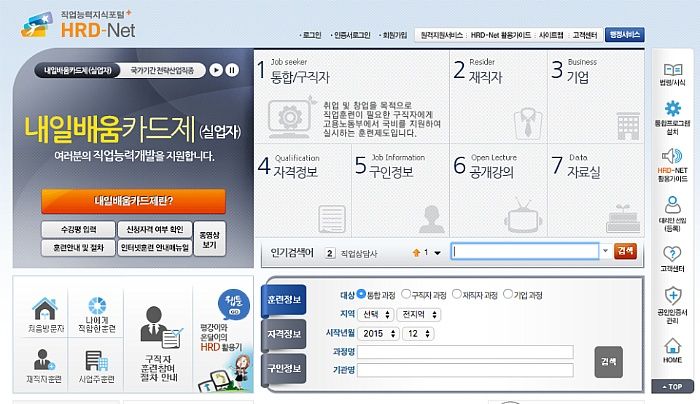
Task: Click the 신청자격 여부 확인 button
Action: click(x=155, y=229)
